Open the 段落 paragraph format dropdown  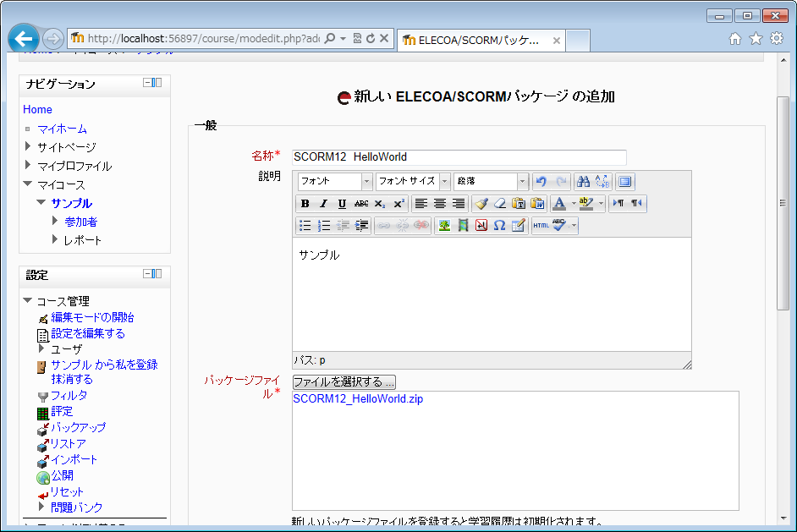(491, 182)
